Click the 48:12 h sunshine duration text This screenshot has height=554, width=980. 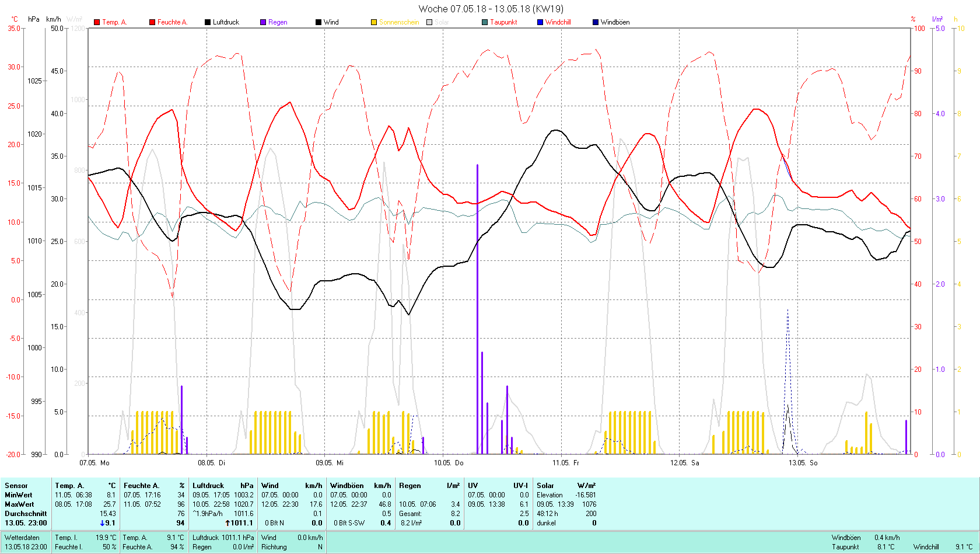pos(547,514)
